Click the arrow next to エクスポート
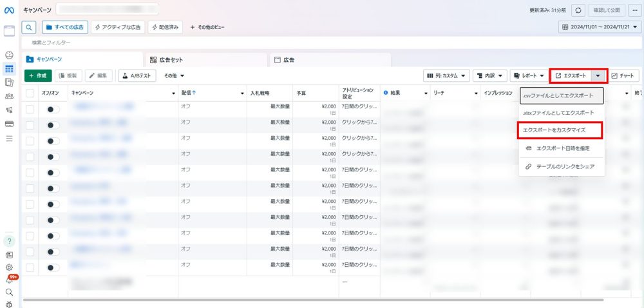The width and height of the screenshot is (644, 308). [x=599, y=75]
